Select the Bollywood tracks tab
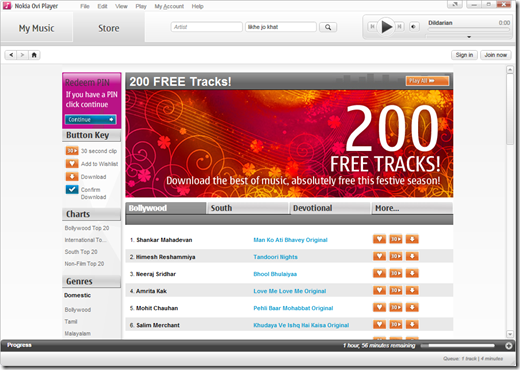The image size is (520, 370). click(166, 208)
